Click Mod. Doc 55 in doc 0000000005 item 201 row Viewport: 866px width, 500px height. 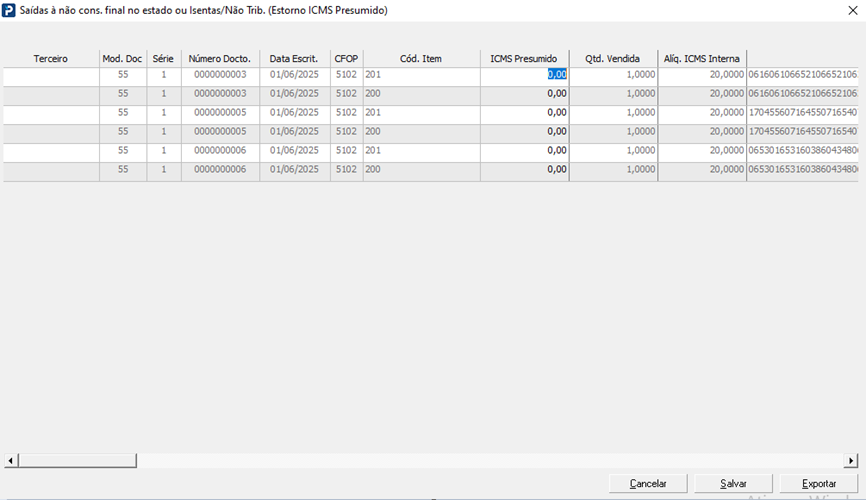[123, 113]
